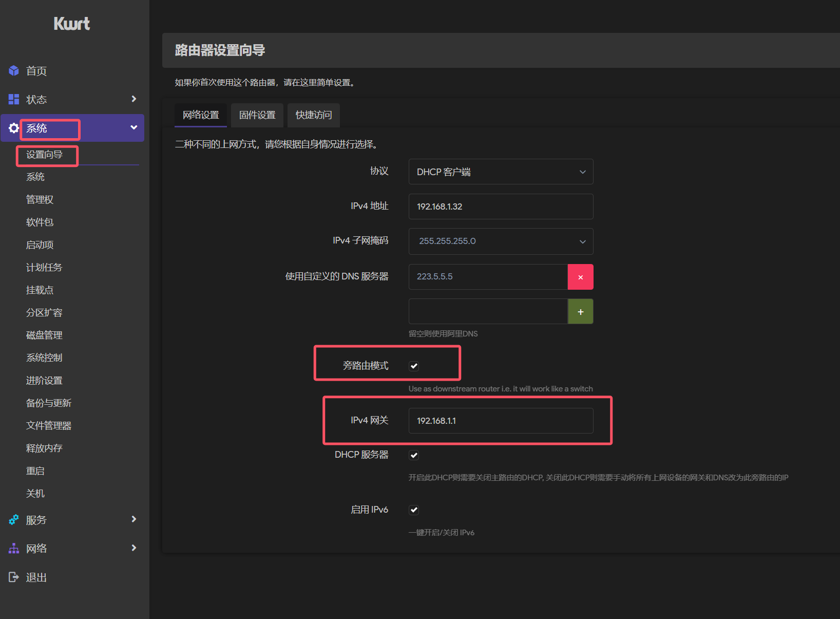
Task: Click the 退出 logout icon
Action: click(x=13, y=577)
